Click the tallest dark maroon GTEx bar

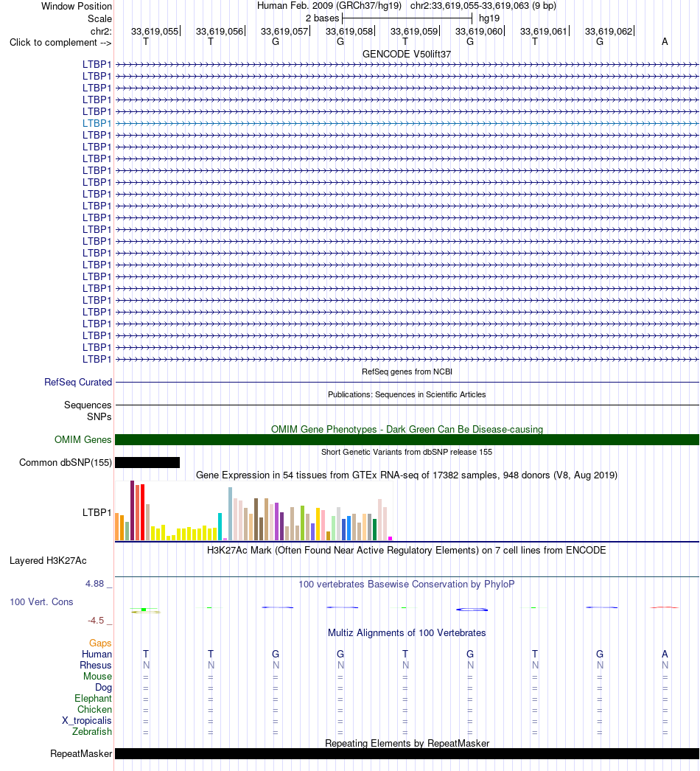pyautogui.click(x=132, y=510)
